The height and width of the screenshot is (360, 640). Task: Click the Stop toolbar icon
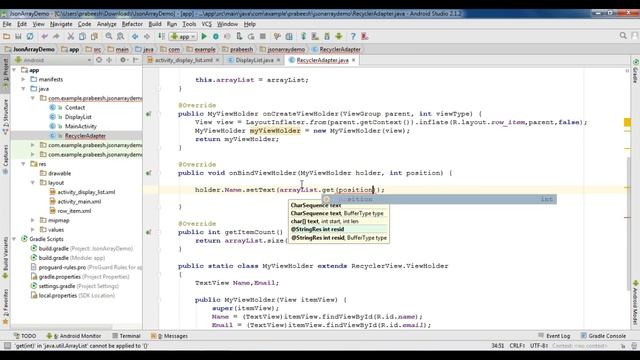(263, 36)
